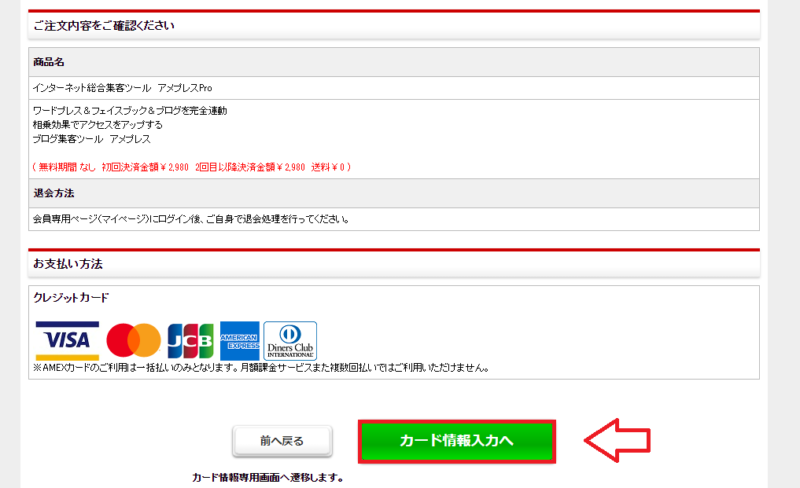Select product name text インターネット総合集客ツール アメプレスPro
The width and height of the screenshot is (800, 488).
(x=122, y=88)
